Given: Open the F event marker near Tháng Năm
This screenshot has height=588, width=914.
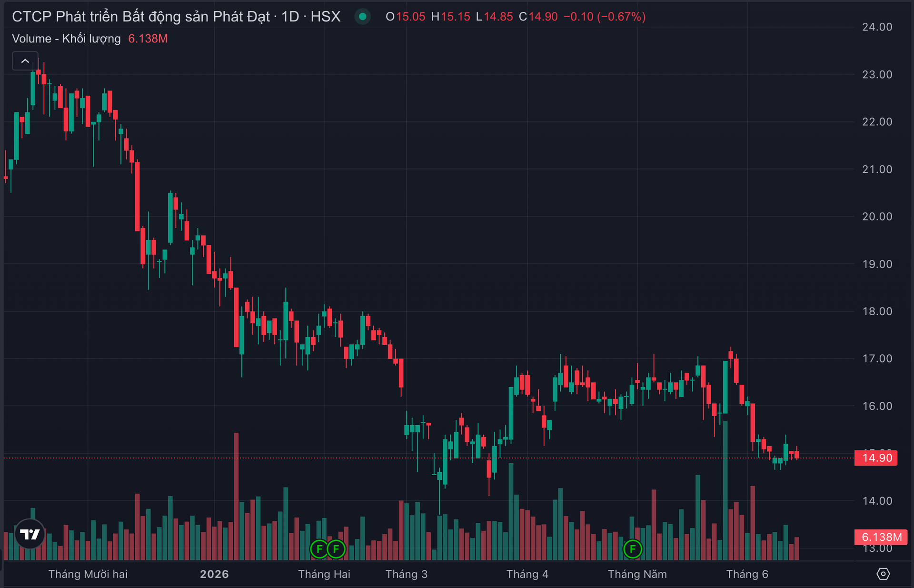Looking at the screenshot, I should pos(633,549).
